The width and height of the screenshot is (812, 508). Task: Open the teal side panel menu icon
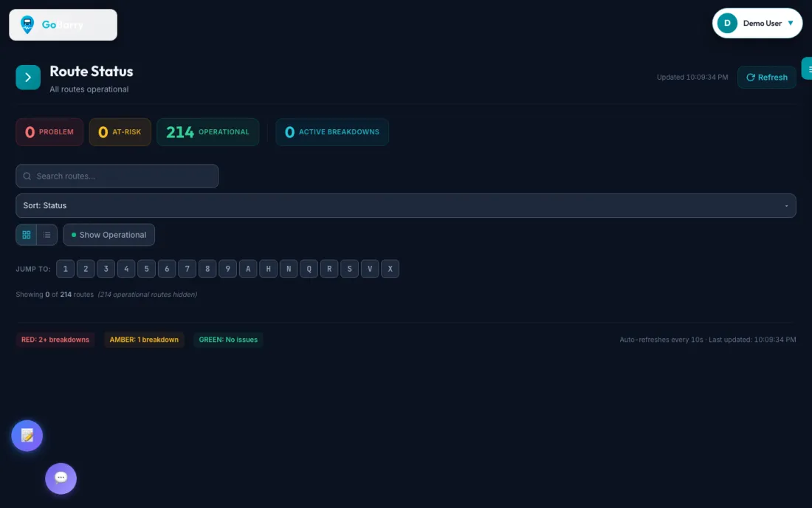click(808, 69)
